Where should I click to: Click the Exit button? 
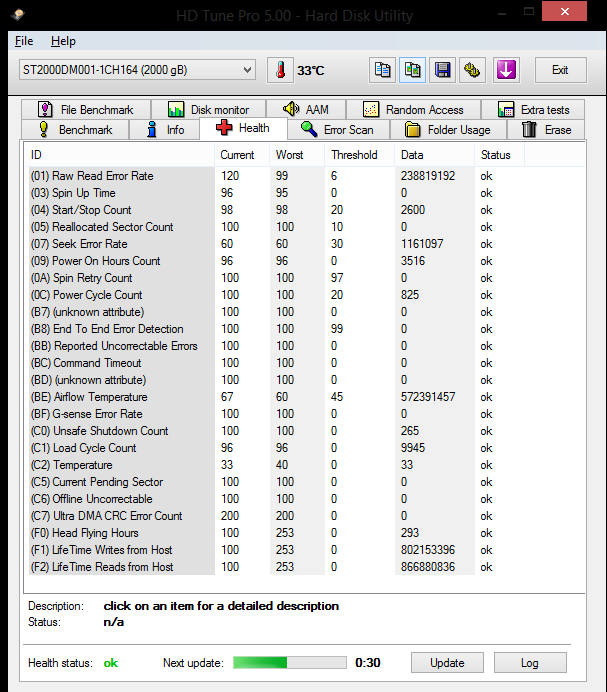tap(561, 70)
